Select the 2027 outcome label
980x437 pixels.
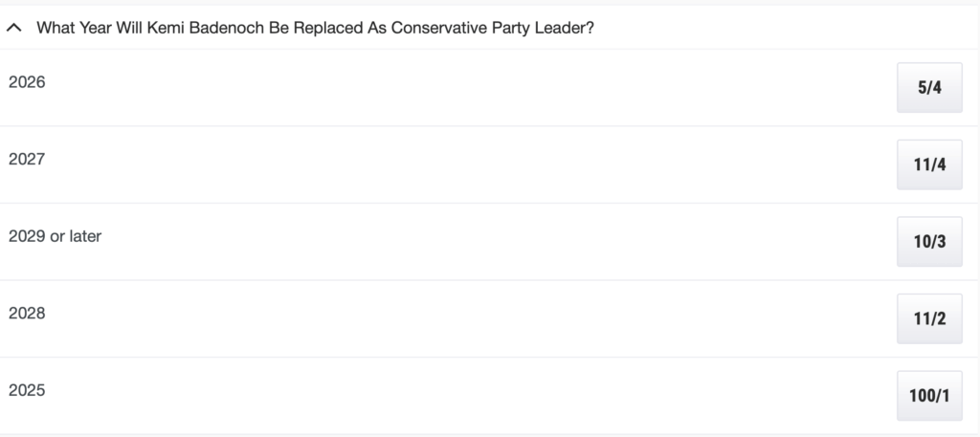click(27, 159)
